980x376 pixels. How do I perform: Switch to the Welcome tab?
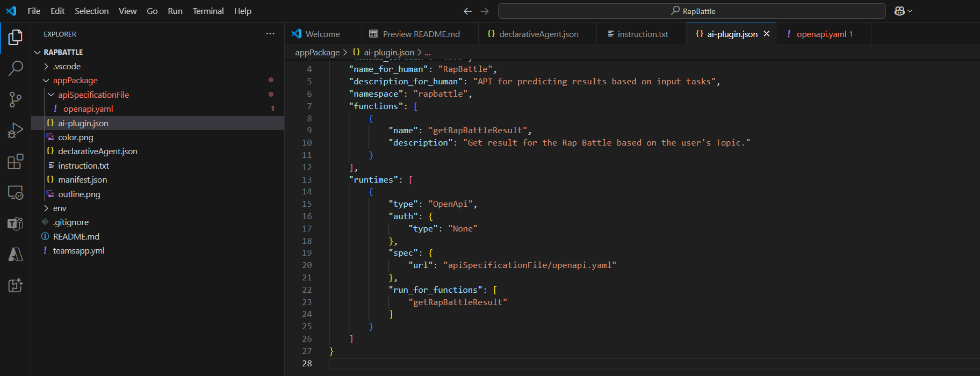(322, 34)
